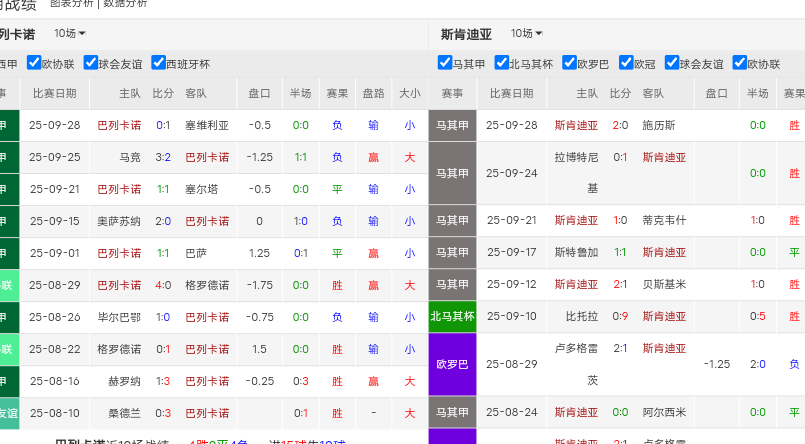
Task: Click the 巴萨 away team link
Action: point(196,254)
